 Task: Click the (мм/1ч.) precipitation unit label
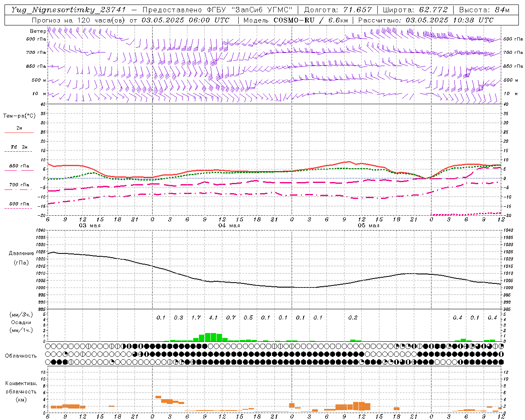[x=21, y=330]
